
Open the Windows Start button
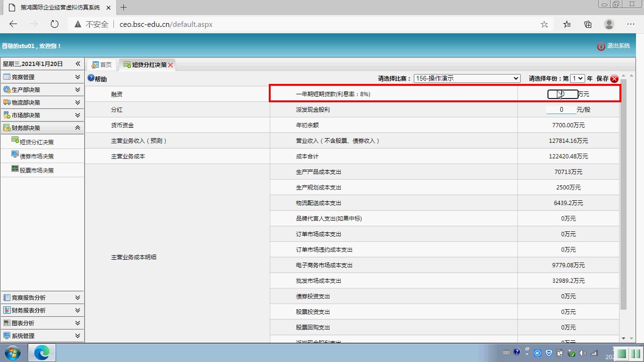tap(12, 352)
